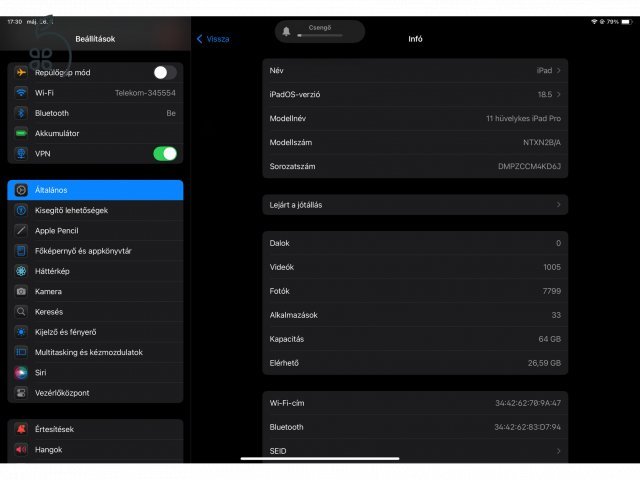Click the Kapacitás value 64 GB
This screenshot has width=640, height=480.
[549, 339]
